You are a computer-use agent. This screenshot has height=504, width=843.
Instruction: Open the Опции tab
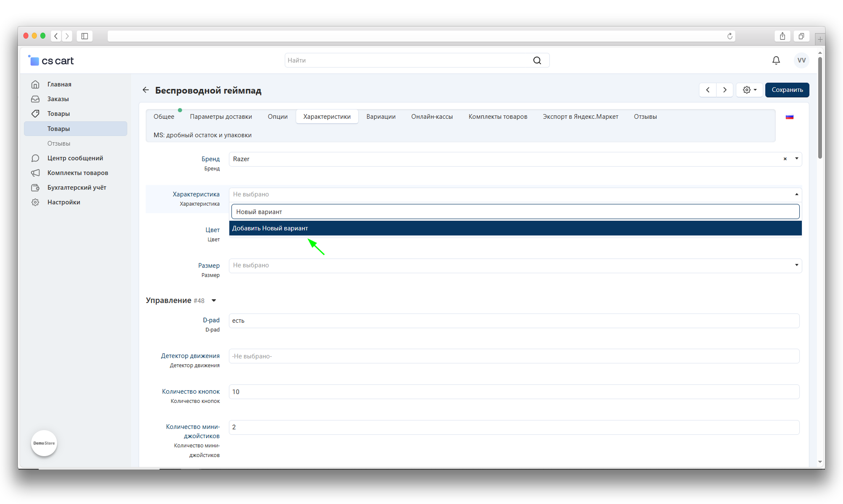277,117
